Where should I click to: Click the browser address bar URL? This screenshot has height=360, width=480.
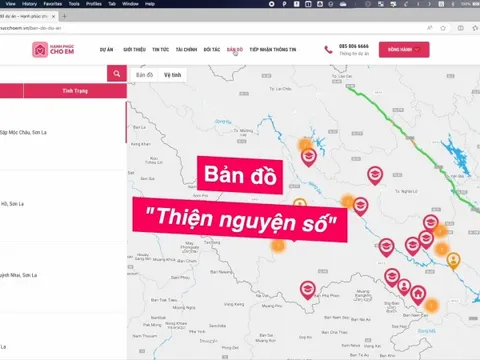pyautogui.click(x=30, y=28)
